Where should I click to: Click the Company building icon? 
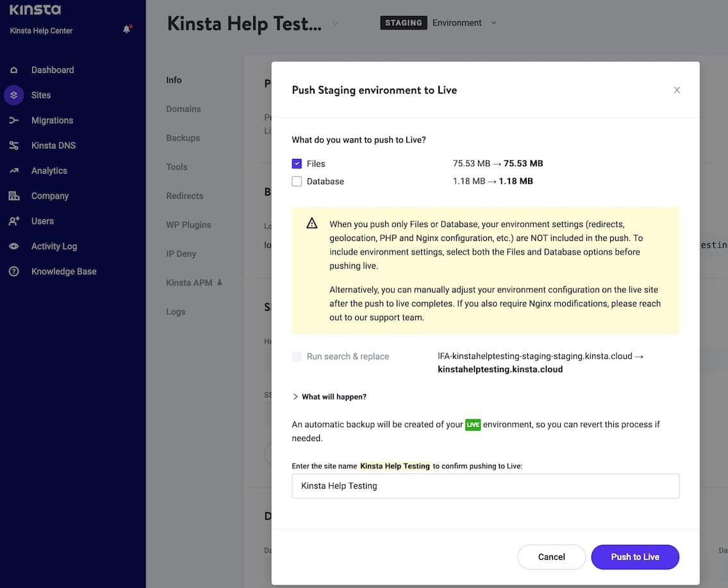point(14,196)
